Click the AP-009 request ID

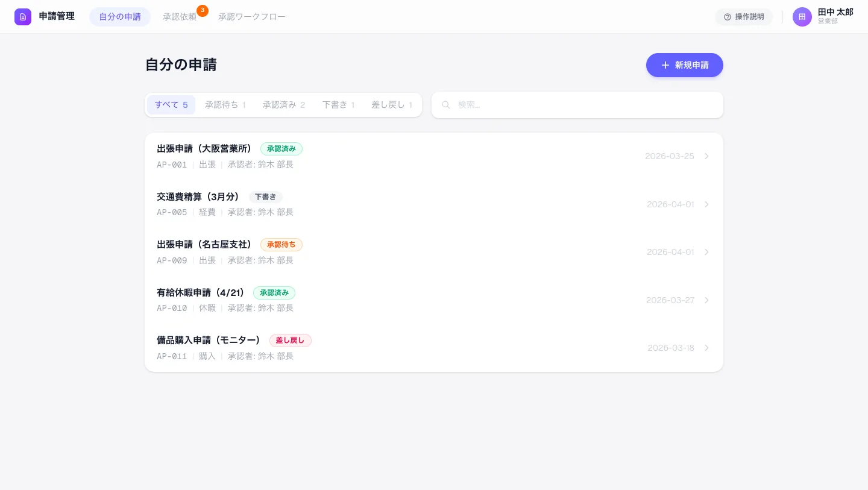click(172, 260)
